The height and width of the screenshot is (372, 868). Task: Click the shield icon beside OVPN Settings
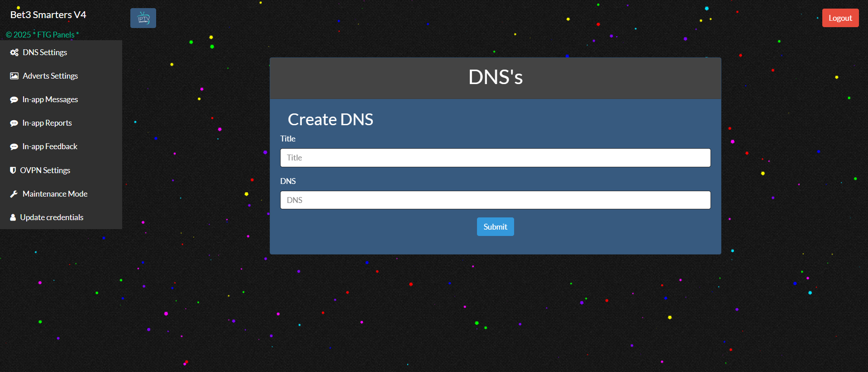pos(13,170)
